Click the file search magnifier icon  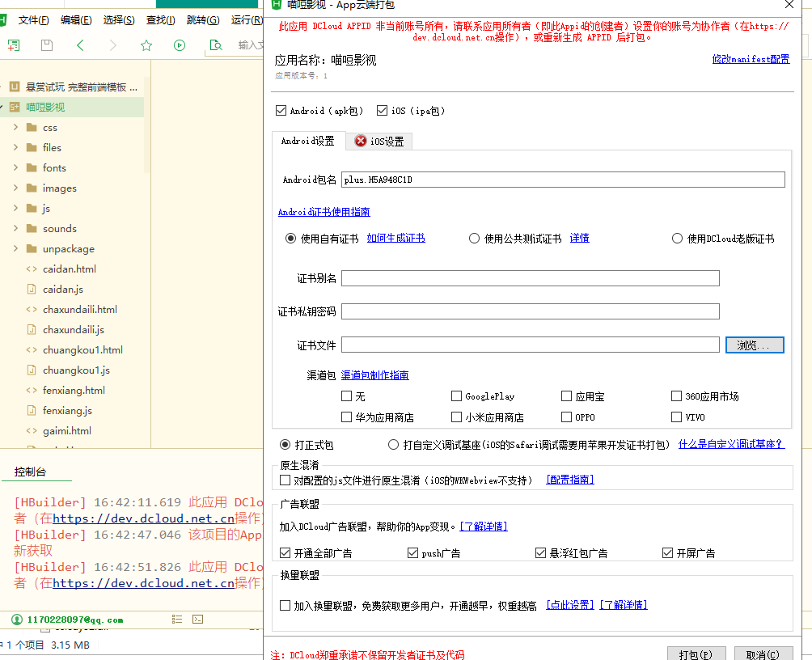(x=215, y=45)
